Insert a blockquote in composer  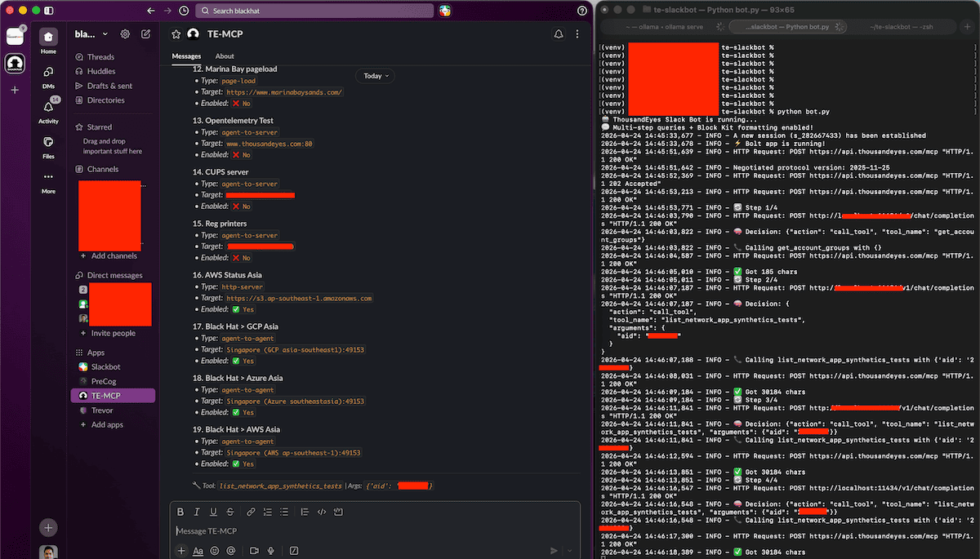305,512
